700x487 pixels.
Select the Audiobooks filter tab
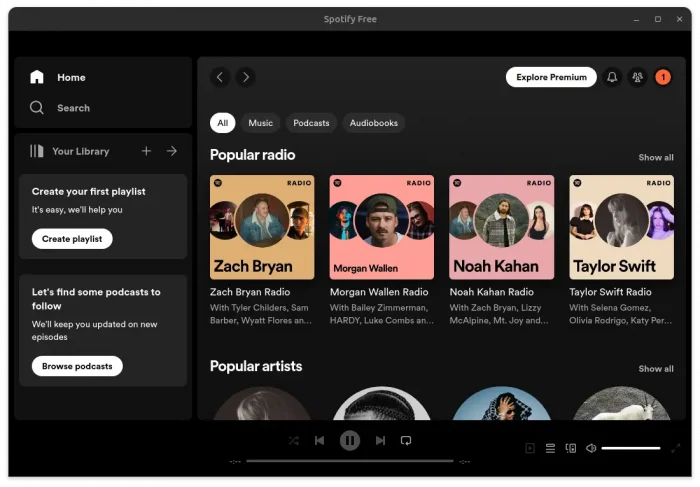click(373, 123)
